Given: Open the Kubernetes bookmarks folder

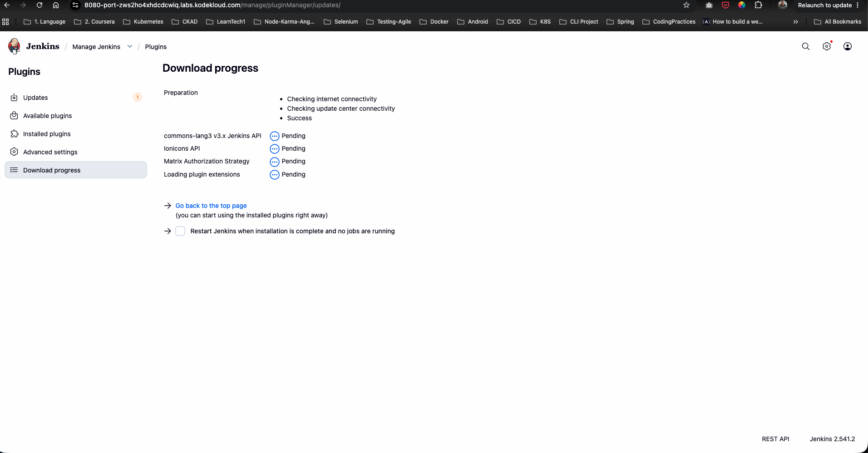Looking at the screenshot, I should [x=143, y=22].
